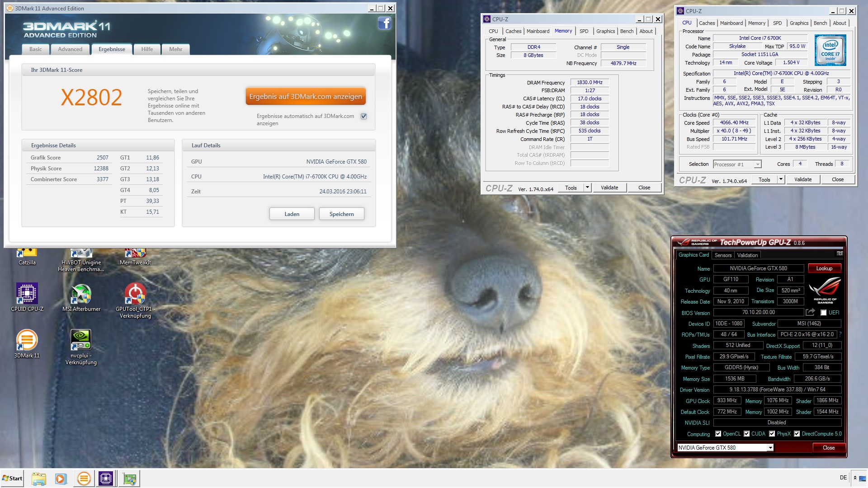Switch to 3DMark 11 taskbar button

pos(84,479)
